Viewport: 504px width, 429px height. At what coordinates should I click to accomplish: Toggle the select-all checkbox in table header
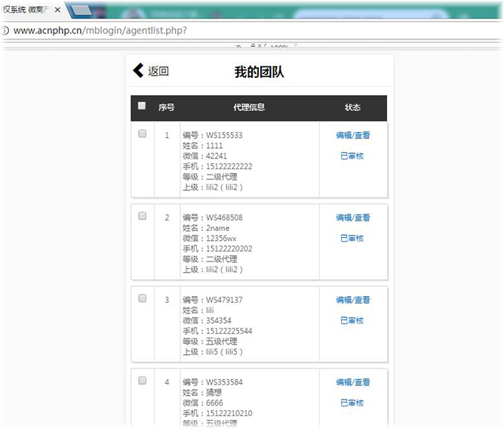142,106
